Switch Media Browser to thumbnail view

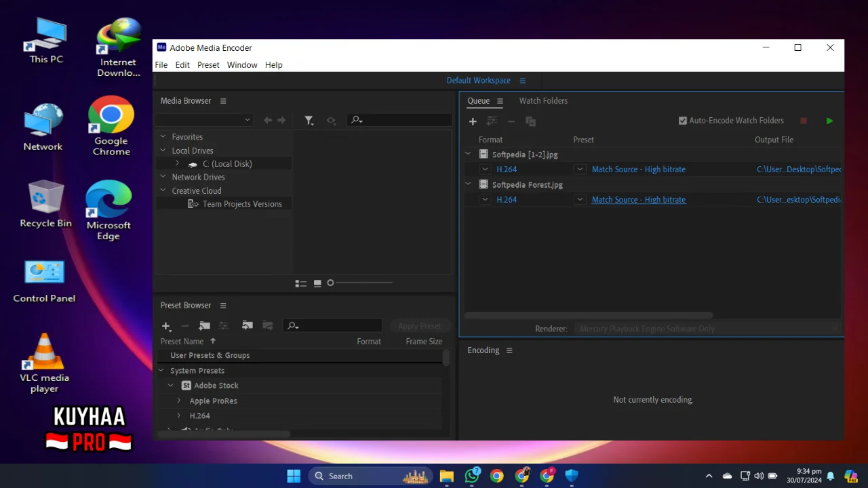pyautogui.click(x=317, y=283)
